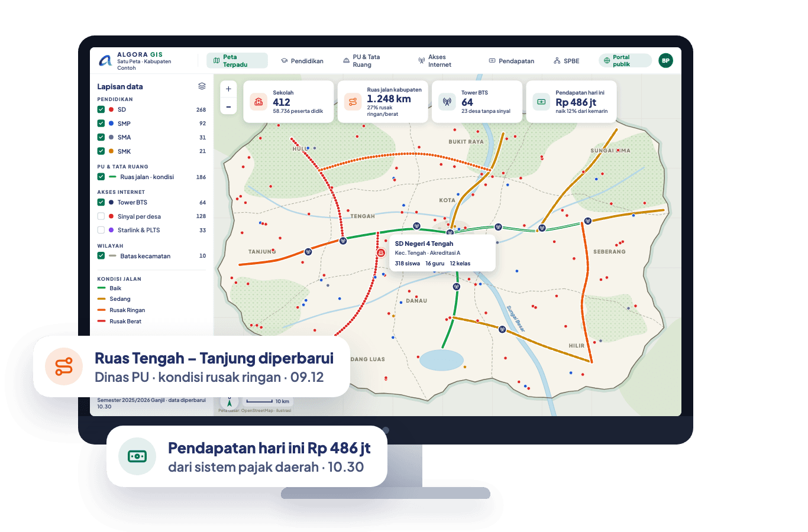This screenshot has width=808, height=532.
Task: Open the Sekolah 412 stat card
Action: pos(289,102)
